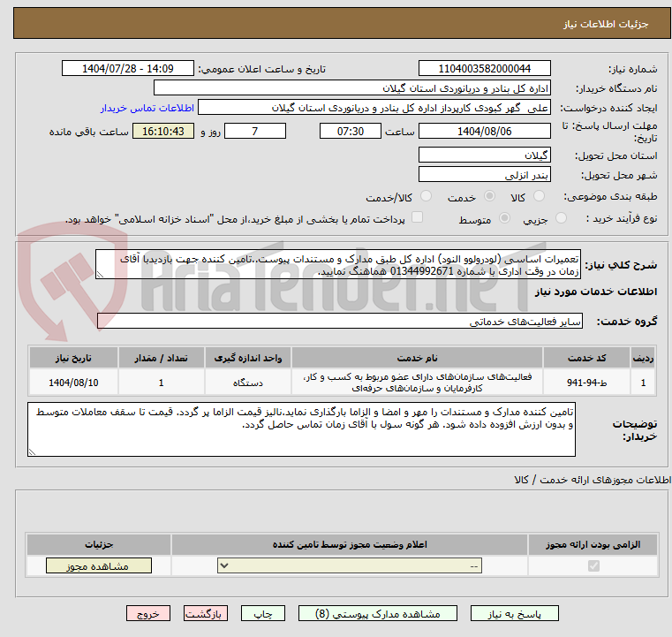Screen dimensions: 672x637
Task: Toggle the اسناد خزانه اسلامی payment checkbox
Action: pos(417,217)
